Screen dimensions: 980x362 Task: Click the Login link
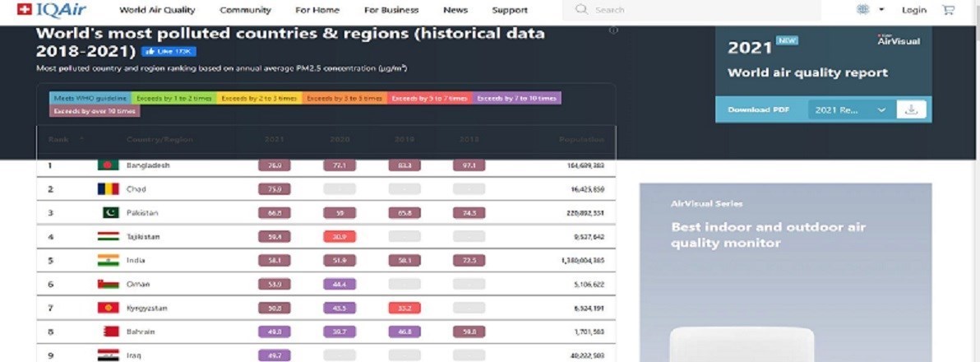(913, 11)
